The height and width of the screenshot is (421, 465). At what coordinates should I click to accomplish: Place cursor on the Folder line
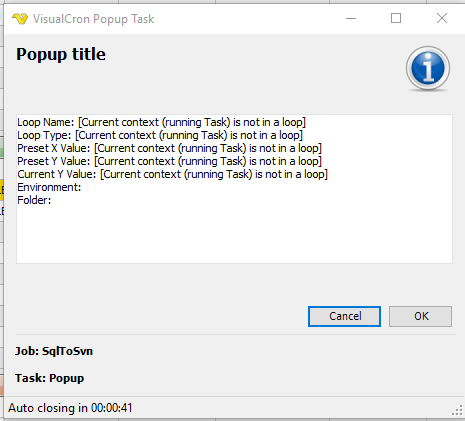(34, 200)
